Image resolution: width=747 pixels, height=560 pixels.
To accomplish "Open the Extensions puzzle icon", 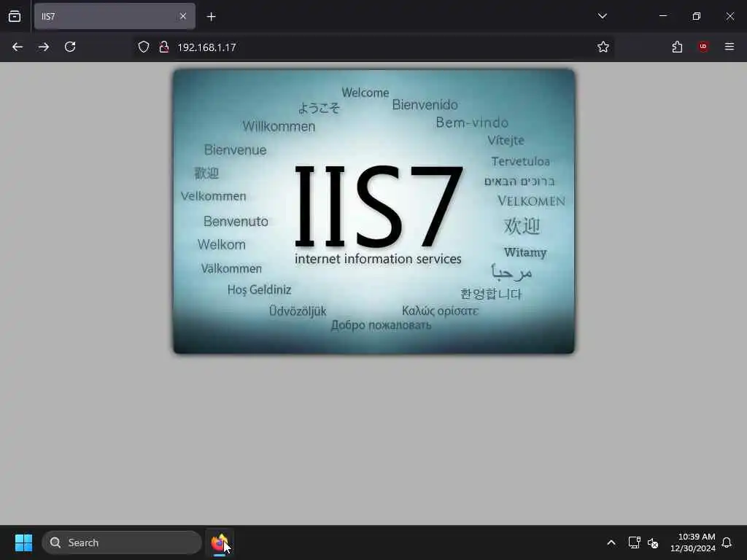I will click(x=677, y=47).
